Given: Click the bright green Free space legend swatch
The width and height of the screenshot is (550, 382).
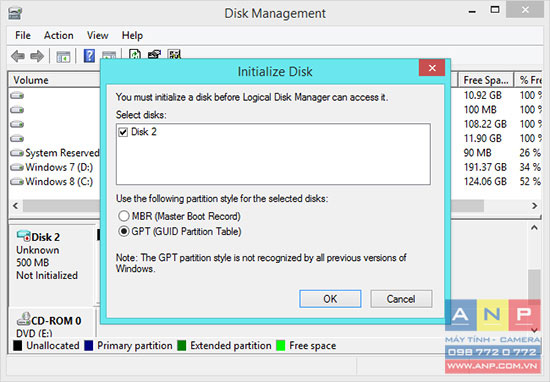Looking at the screenshot, I should point(281,346).
